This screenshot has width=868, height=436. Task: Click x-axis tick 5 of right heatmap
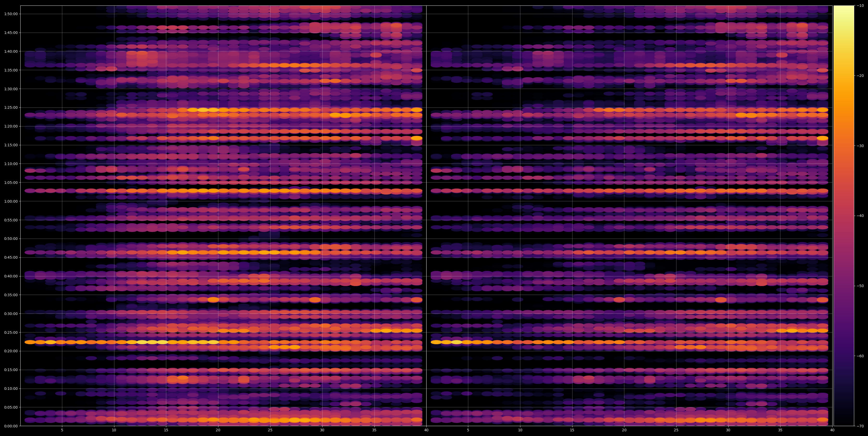[x=468, y=430]
